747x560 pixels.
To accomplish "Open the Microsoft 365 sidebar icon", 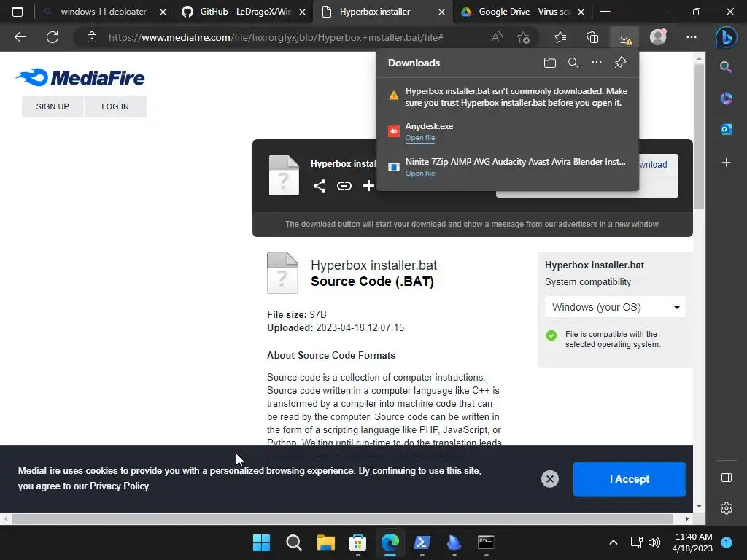I will coord(726,98).
